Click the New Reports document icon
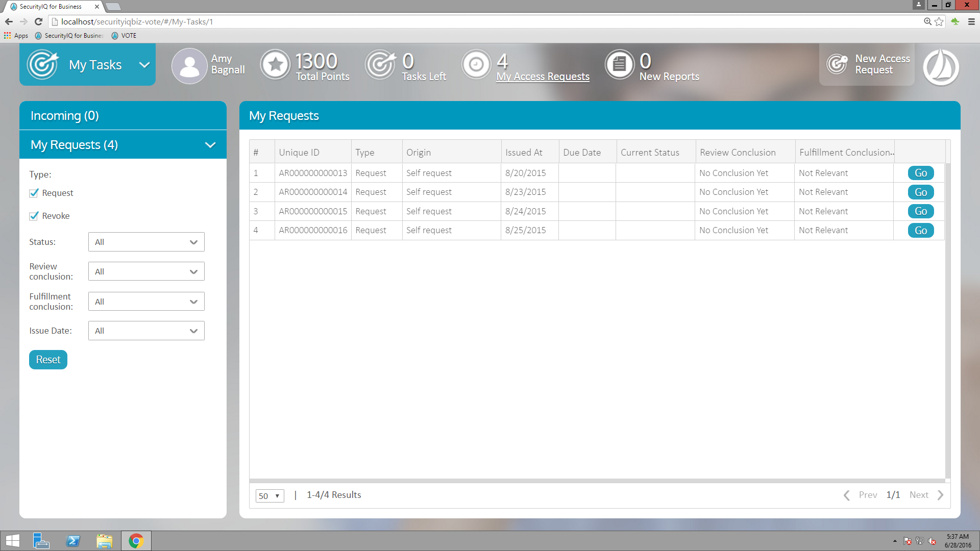 [620, 65]
